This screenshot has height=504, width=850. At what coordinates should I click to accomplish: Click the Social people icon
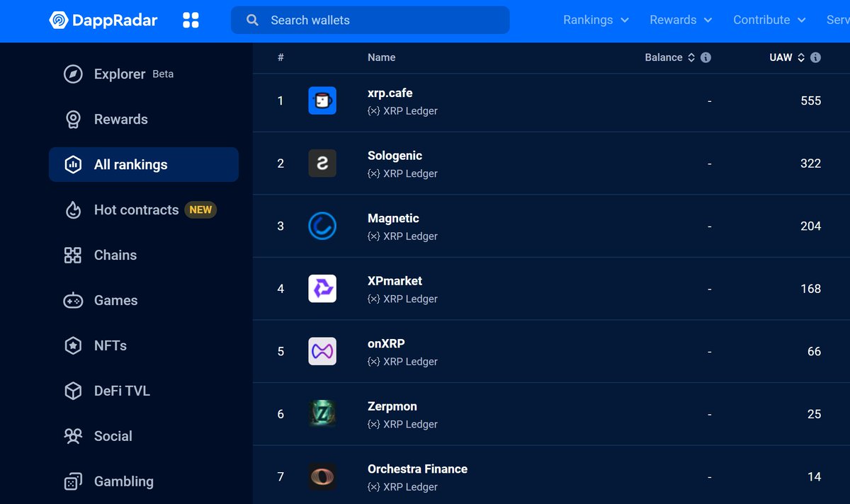click(73, 436)
